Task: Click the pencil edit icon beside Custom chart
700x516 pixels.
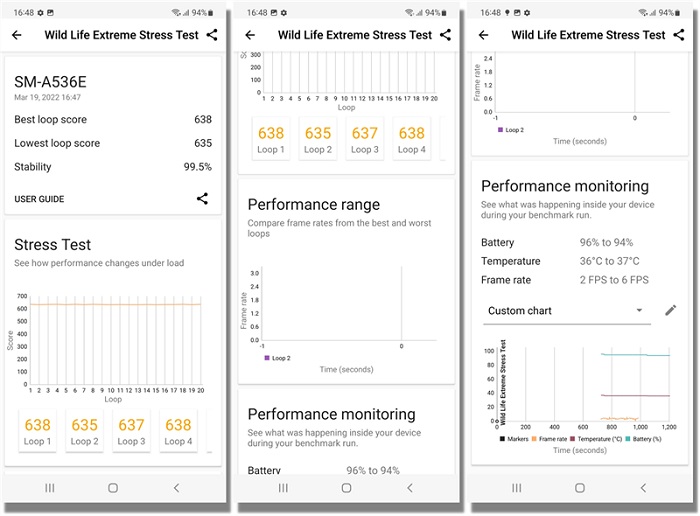Action: [x=670, y=311]
